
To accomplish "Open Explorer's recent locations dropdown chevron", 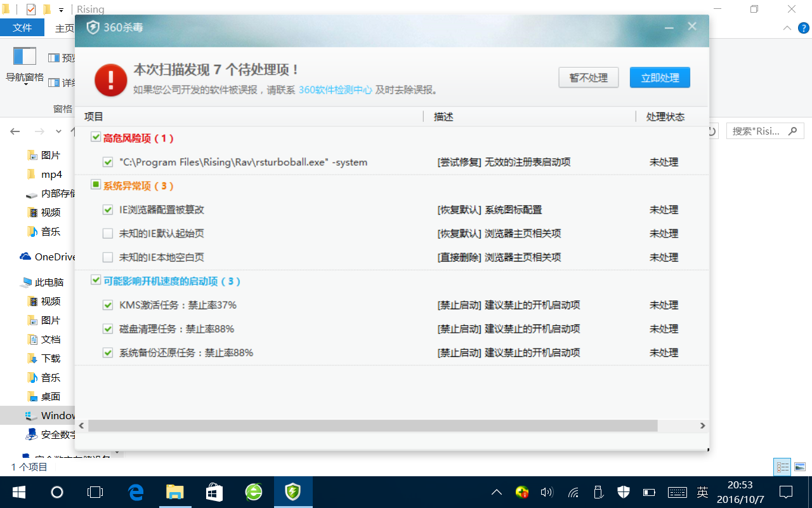I will pos(58,131).
